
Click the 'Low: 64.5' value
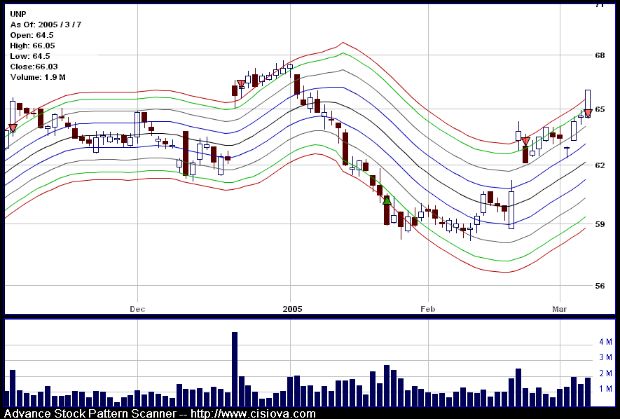point(30,56)
